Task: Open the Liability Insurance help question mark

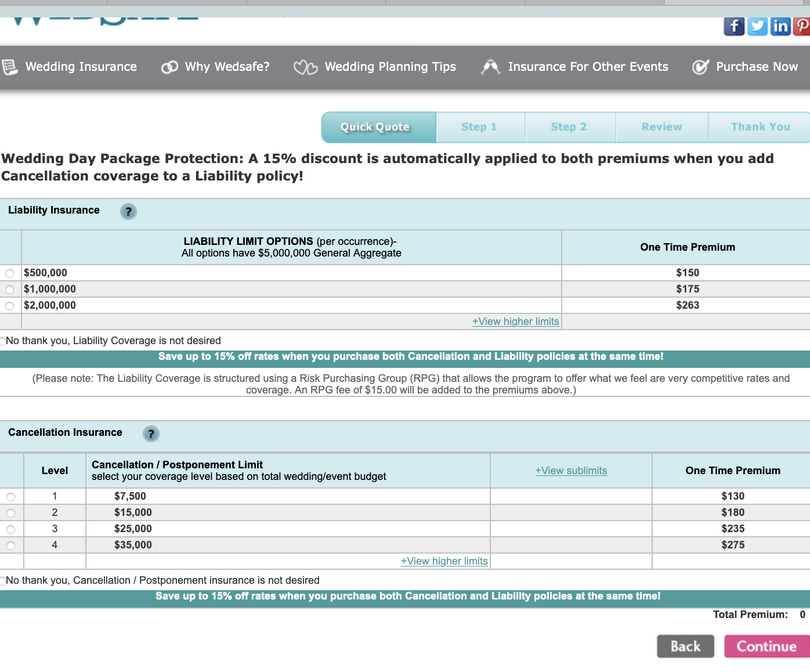Action: (128, 211)
